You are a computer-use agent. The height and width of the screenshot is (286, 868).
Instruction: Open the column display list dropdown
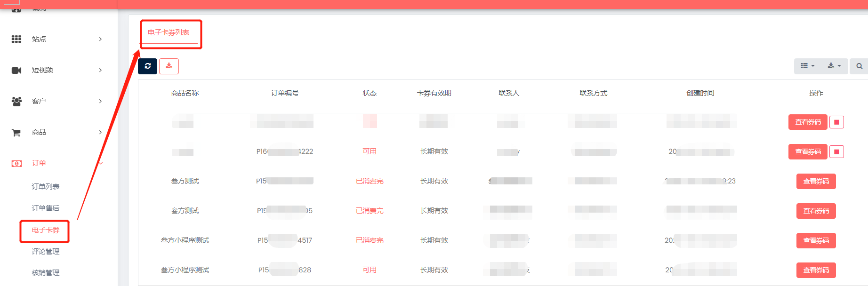tap(807, 66)
